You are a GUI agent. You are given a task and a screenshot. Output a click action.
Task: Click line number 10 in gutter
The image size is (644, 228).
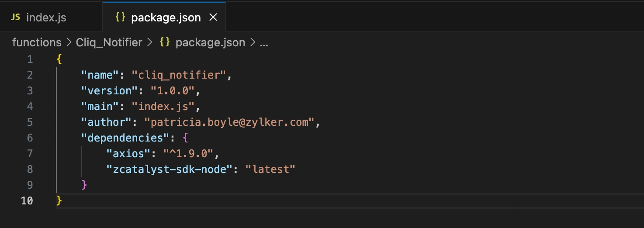27,201
